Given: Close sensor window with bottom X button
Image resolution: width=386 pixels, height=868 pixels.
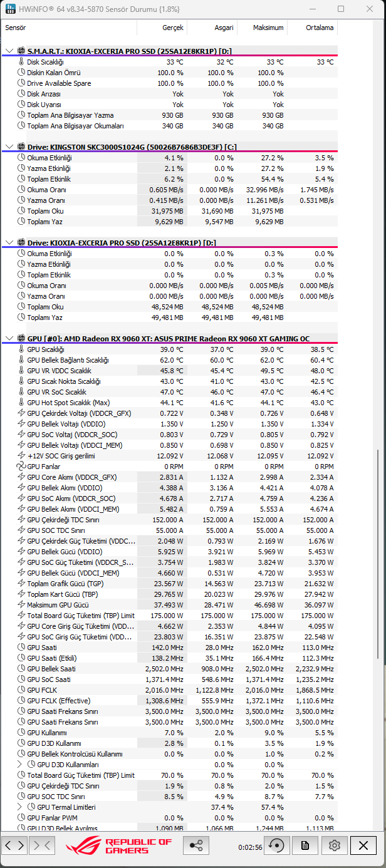Looking at the screenshot, I should point(363,845).
